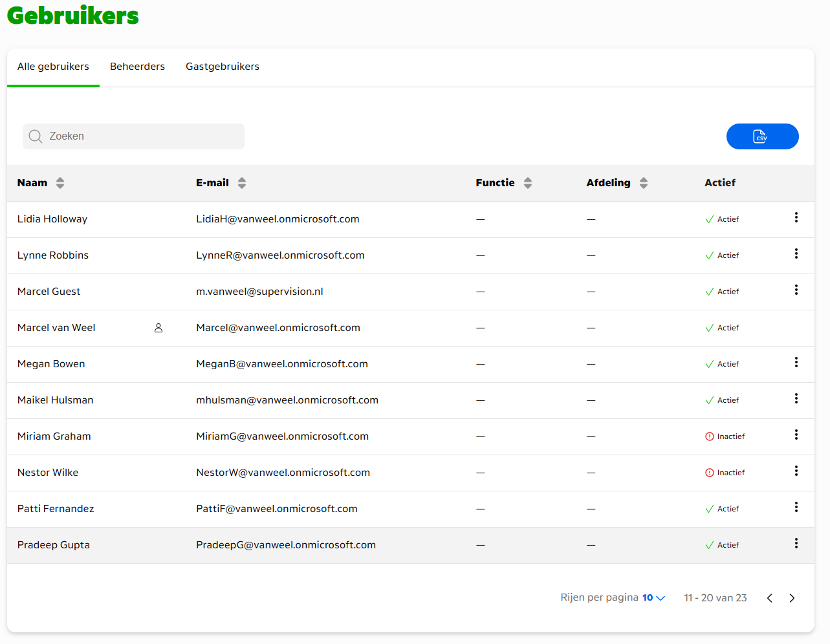Click the email address of Patti Fernandez
The height and width of the screenshot is (644, 830).
pyautogui.click(x=276, y=509)
